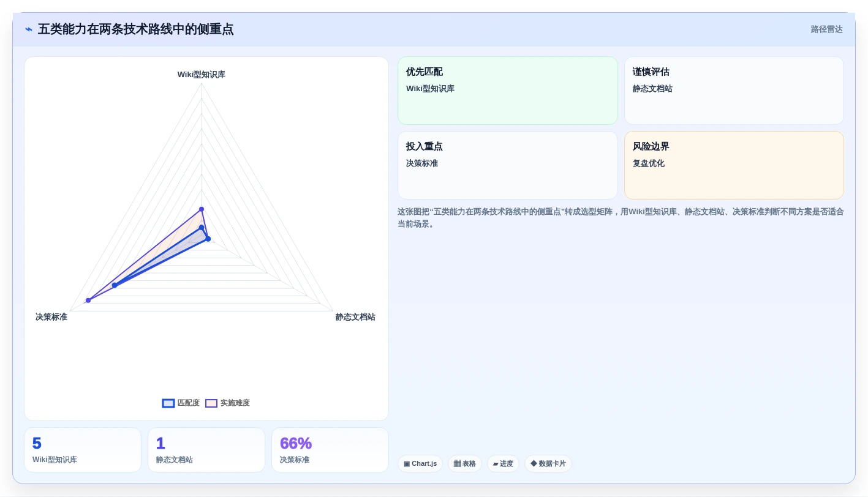
Task: Click the 表格 tag chip
Action: (465, 464)
